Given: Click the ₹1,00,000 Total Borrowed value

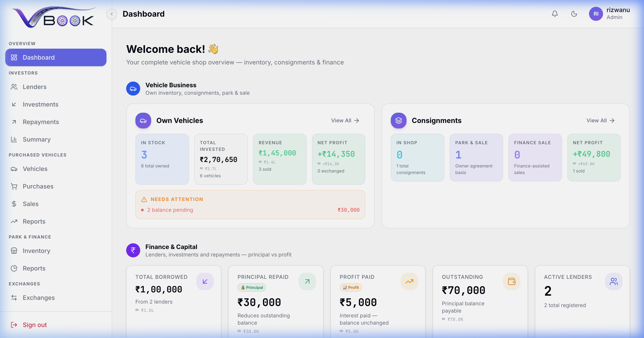Looking at the screenshot, I should pyautogui.click(x=159, y=290).
